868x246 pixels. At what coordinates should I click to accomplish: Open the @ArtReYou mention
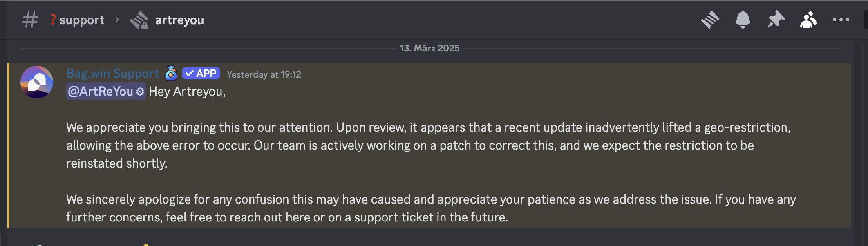101,92
